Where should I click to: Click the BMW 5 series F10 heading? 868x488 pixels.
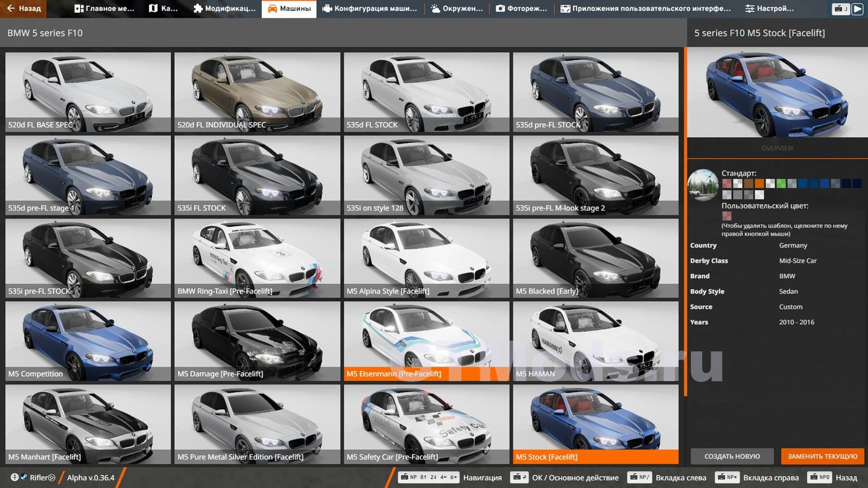pos(44,32)
